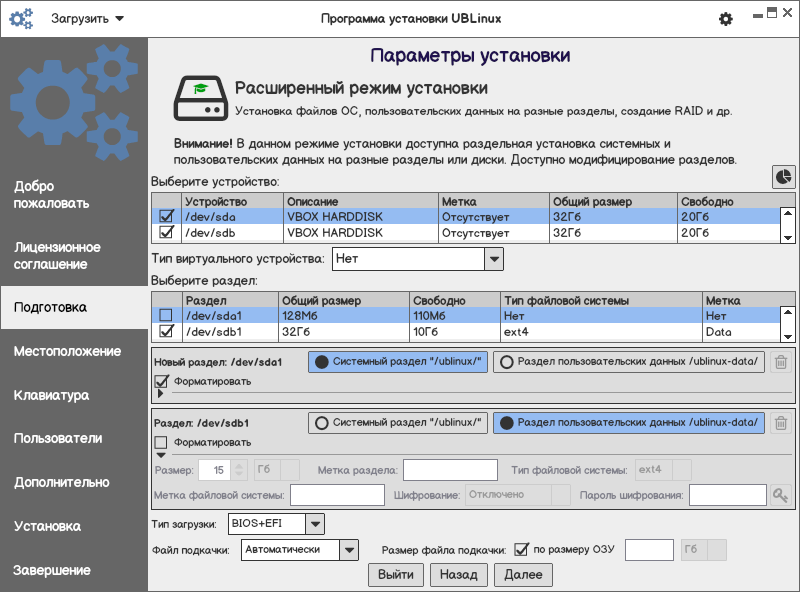Toggle the "по размеру ОЗУ" checkbox
Image resolution: width=800 pixels, height=592 pixels.
[521, 549]
